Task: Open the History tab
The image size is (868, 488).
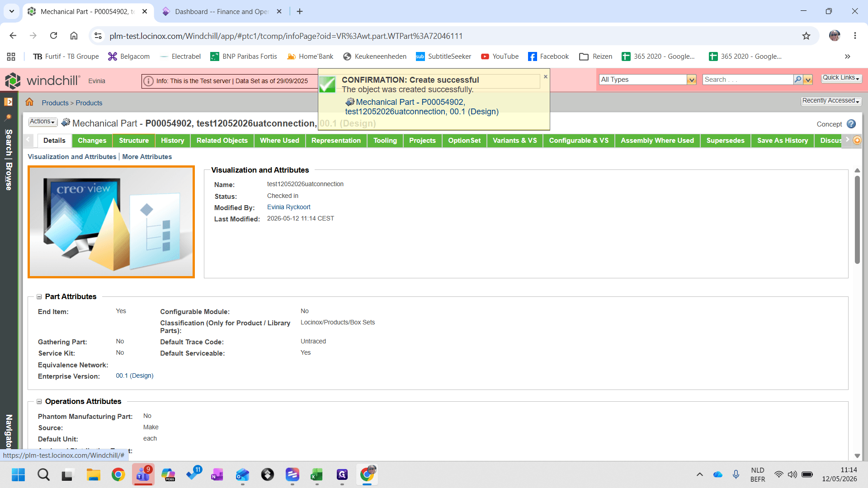Action: point(173,141)
